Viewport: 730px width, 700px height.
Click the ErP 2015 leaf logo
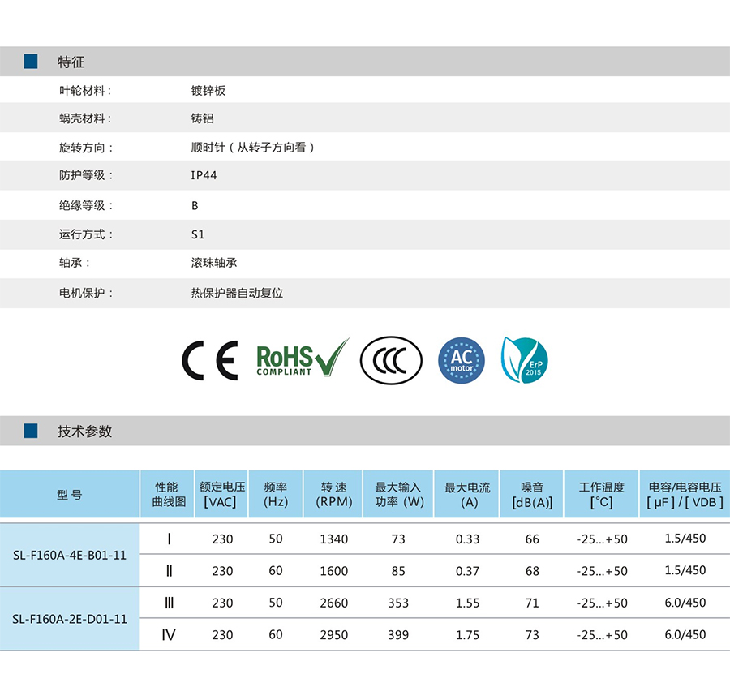525,360
